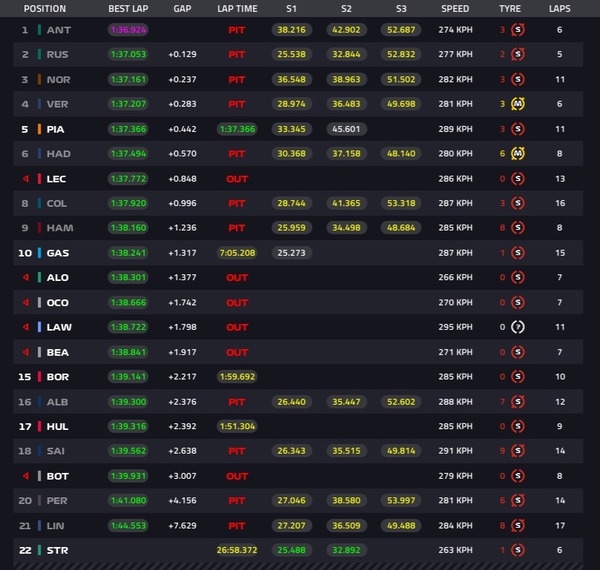The height and width of the screenshot is (570, 600).
Task: Select HUL lap time 1:51.304
Action: pos(237,426)
